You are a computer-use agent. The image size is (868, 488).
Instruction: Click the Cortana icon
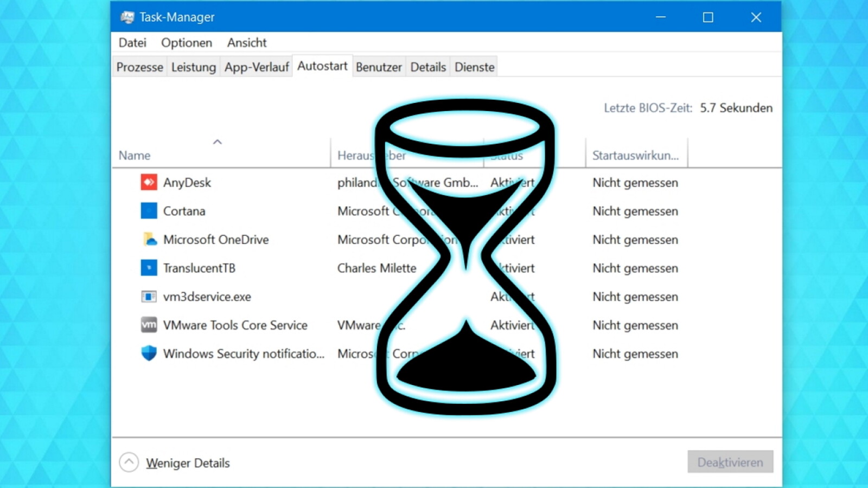tap(148, 211)
